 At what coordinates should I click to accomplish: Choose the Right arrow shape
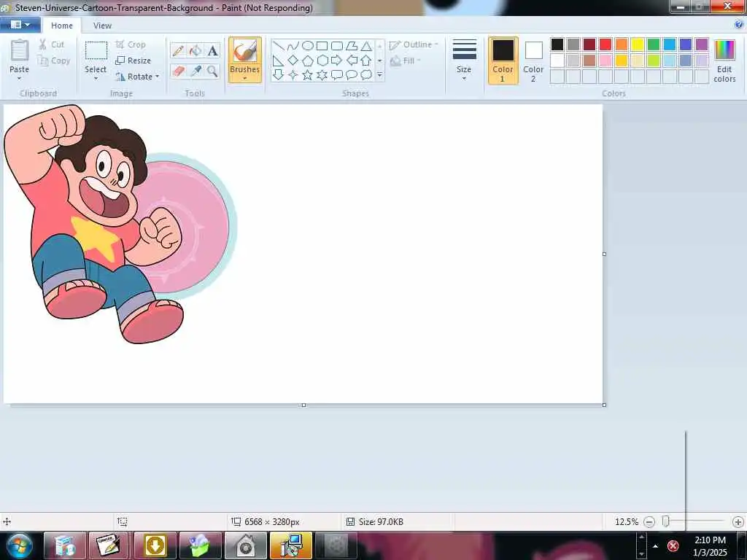[337, 61]
